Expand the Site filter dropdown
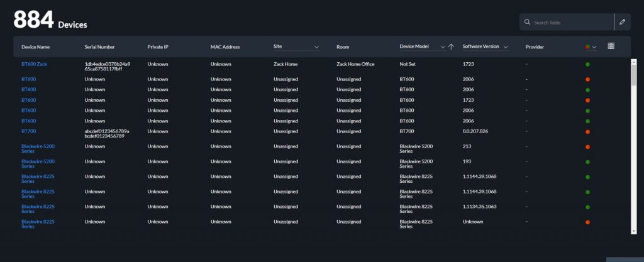Image resolution: width=644 pixels, height=262 pixels. point(316,46)
